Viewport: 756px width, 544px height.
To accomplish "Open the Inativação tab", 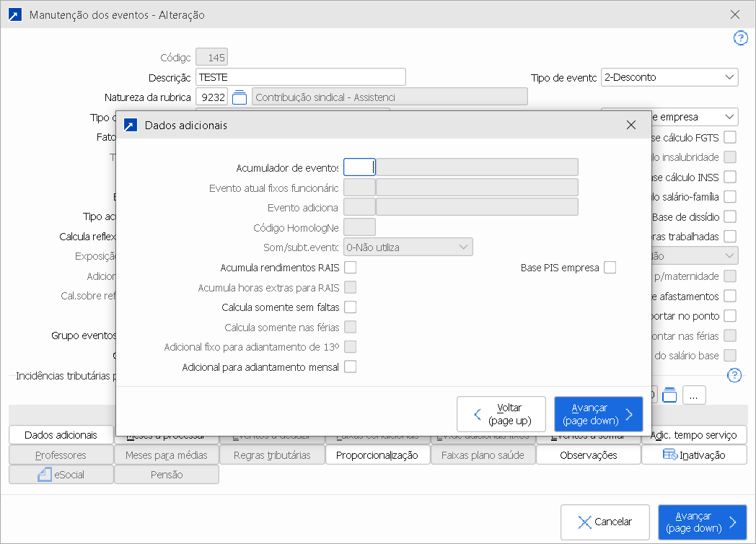I will 694,455.
